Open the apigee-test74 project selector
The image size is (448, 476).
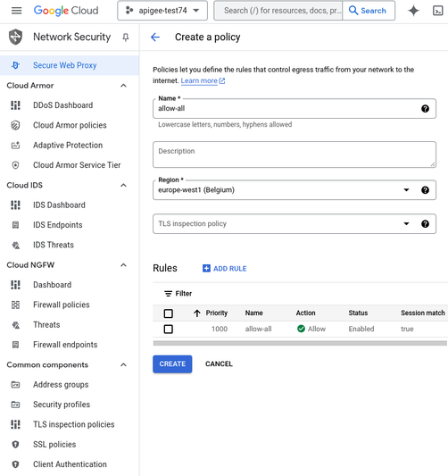162,11
